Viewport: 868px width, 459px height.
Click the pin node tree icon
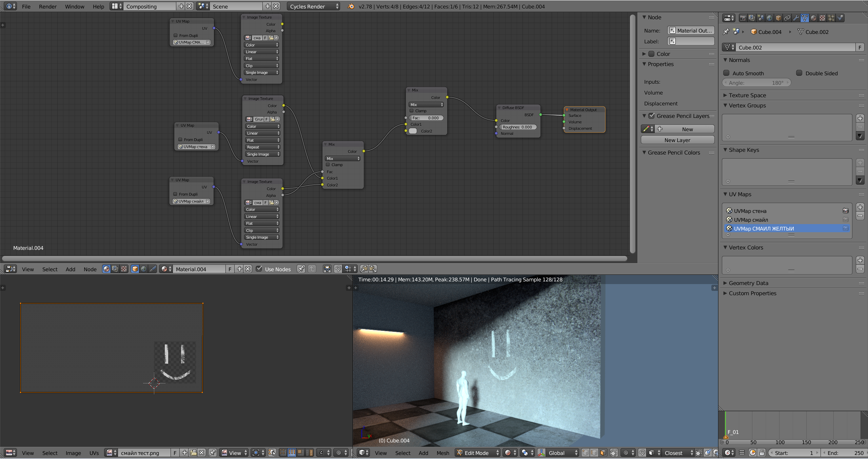pos(300,269)
